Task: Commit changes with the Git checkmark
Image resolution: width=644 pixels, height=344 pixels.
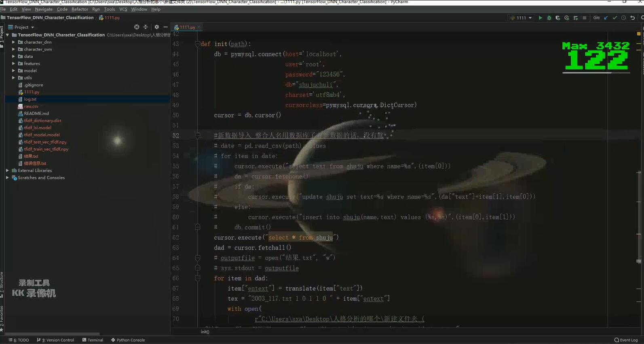Action: coord(615,18)
